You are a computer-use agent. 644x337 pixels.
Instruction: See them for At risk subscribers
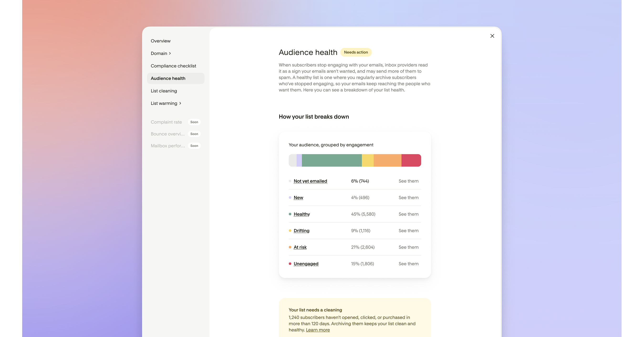408,247
